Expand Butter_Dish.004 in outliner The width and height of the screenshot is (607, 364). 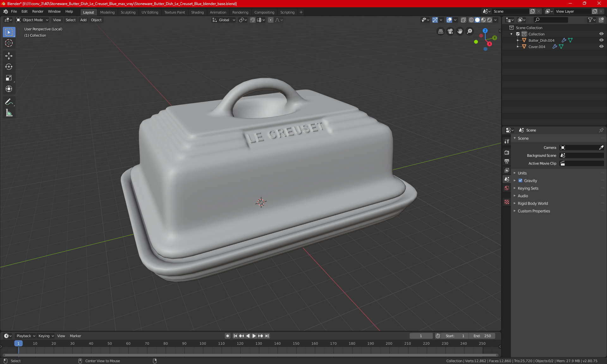pyautogui.click(x=518, y=40)
